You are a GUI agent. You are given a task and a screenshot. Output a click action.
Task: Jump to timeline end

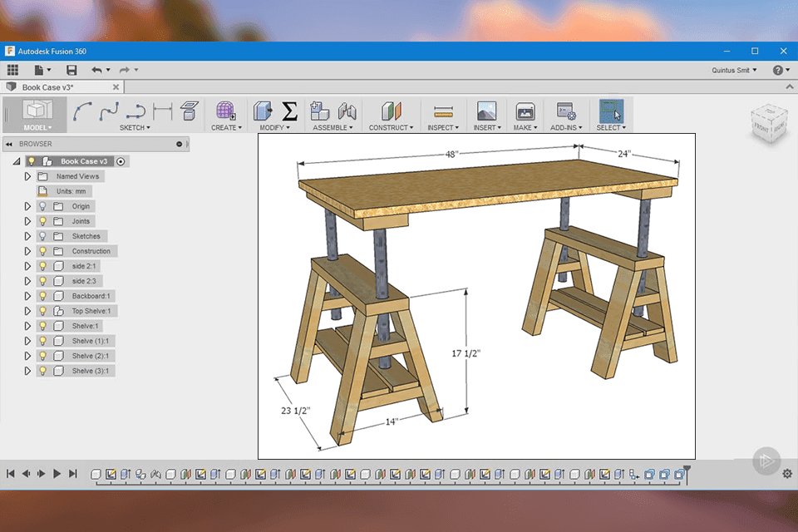tap(73, 474)
